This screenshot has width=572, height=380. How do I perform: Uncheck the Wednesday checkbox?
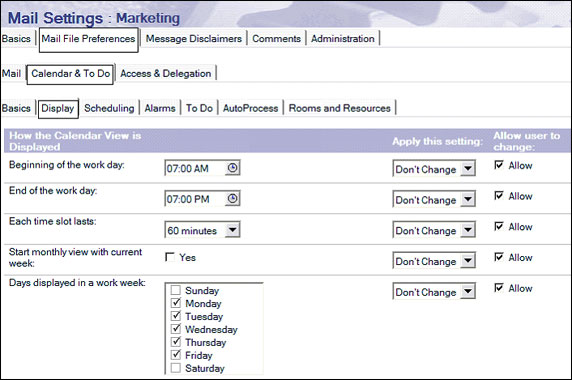pyautogui.click(x=176, y=329)
